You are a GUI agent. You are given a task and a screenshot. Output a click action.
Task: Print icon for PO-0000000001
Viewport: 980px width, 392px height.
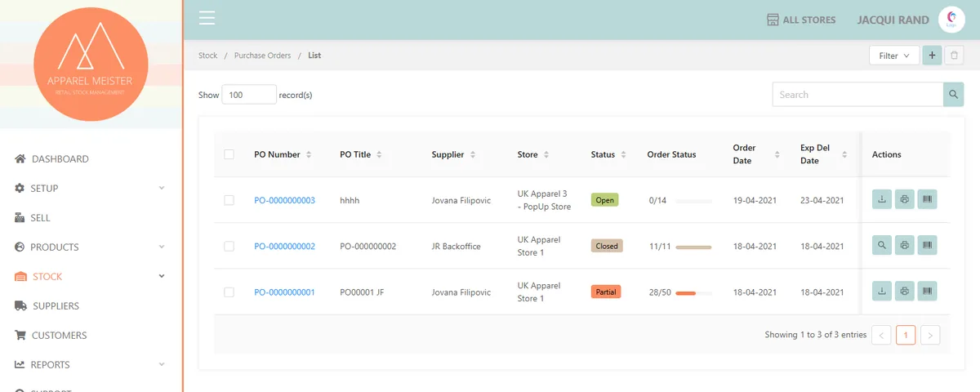click(x=904, y=292)
